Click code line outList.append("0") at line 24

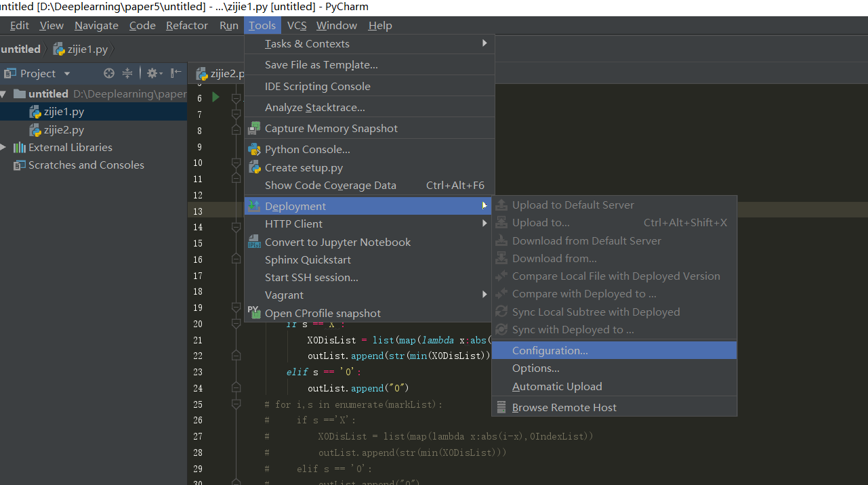click(358, 388)
